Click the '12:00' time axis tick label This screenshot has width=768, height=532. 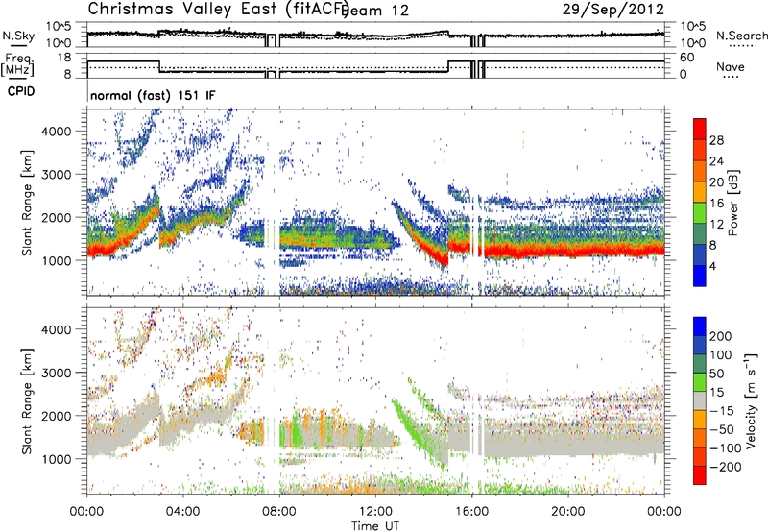tap(375, 512)
